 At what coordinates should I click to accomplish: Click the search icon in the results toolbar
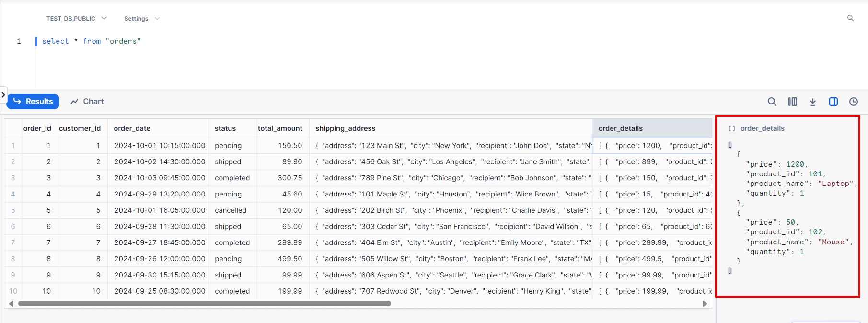coord(772,102)
